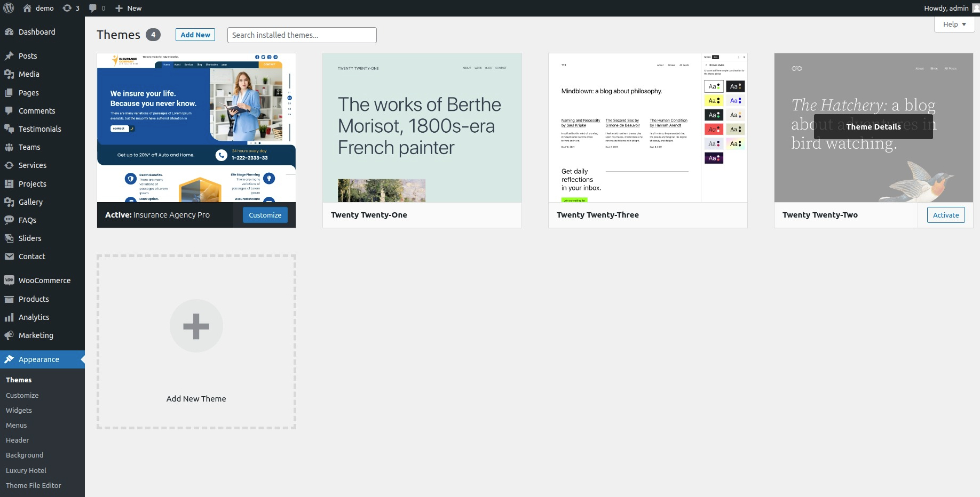Click the Products icon in sidebar
This screenshot has height=497, width=980.
(x=9, y=299)
